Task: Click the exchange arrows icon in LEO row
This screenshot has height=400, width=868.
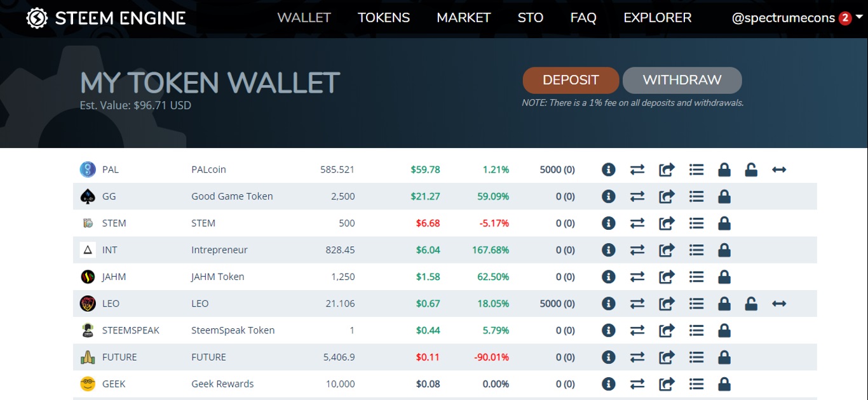Action: point(637,303)
